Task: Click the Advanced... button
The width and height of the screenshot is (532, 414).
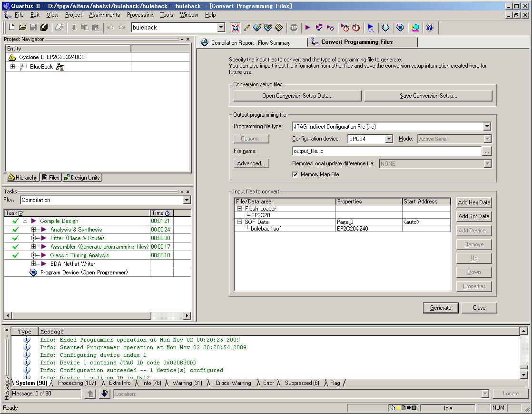Action: click(251, 163)
